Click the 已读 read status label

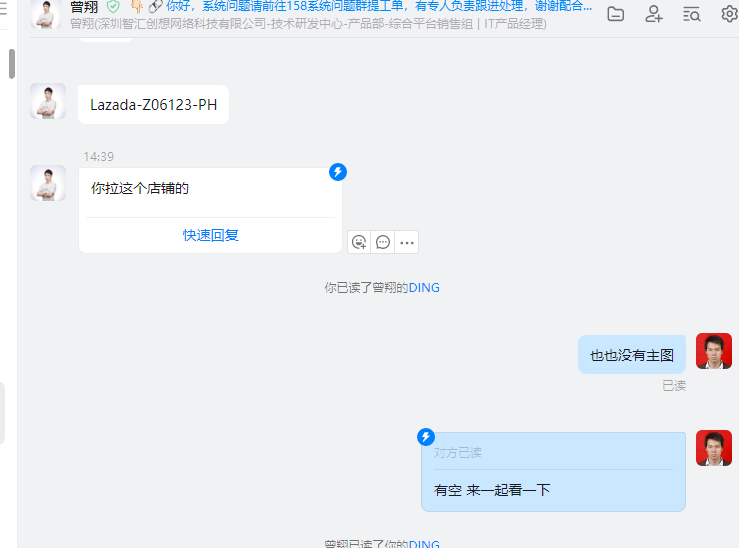(x=674, y=386)
